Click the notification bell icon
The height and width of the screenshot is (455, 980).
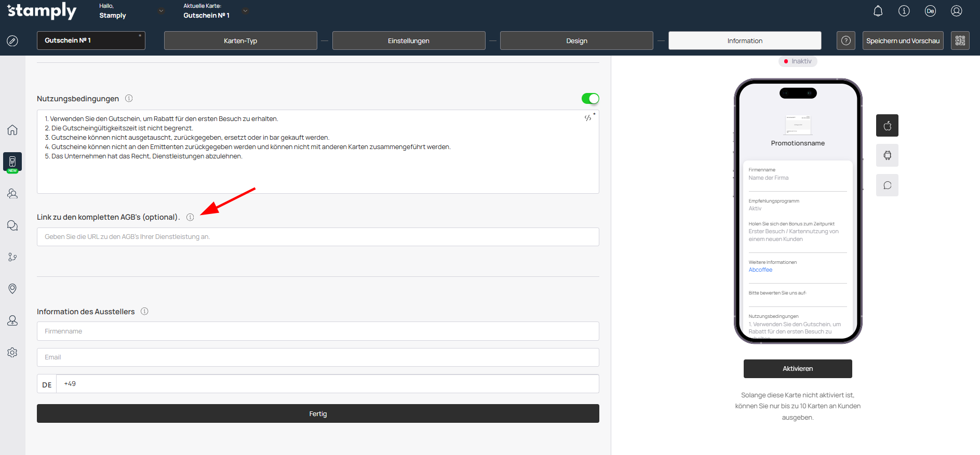tap(878, 11)
